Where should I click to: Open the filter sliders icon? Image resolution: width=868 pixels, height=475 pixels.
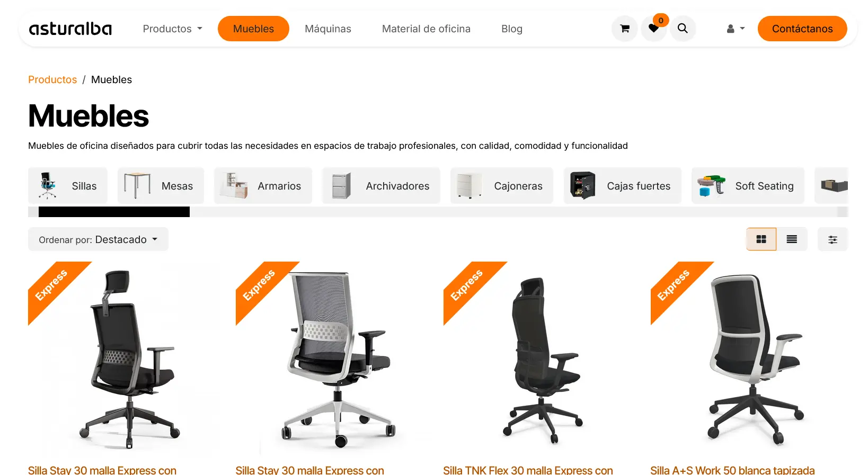click(832, 239)
